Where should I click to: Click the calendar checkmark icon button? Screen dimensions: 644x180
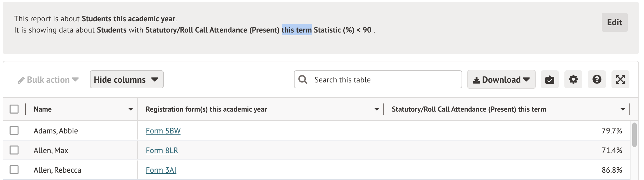coord(550,80)
